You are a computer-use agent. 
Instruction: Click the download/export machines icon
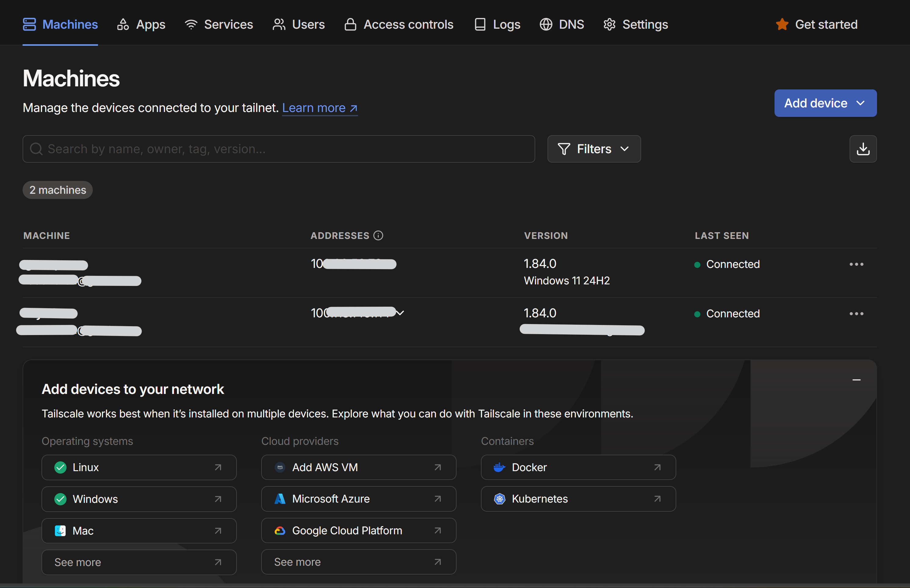click(863, 149)
